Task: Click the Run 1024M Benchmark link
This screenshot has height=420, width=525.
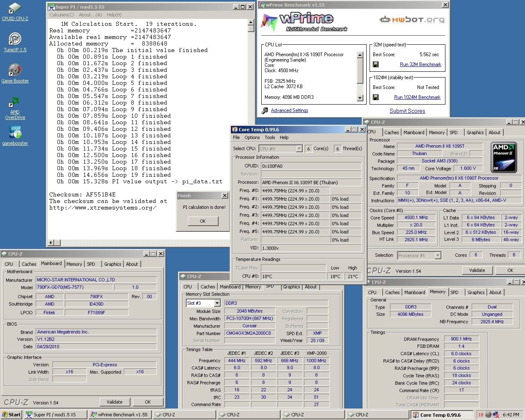Action: [417, 97]
